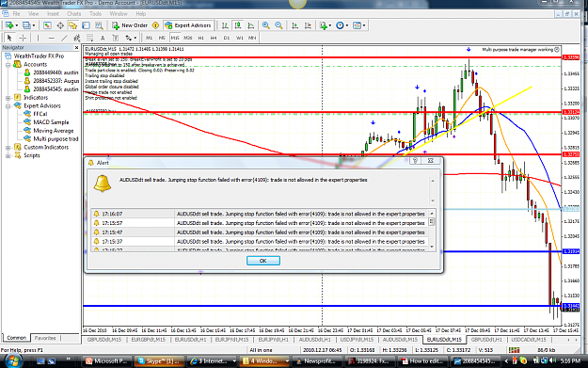This screenshot has width=588, height=368.
Task: Open Skype from the taskbar
Action: coord(160,360)
